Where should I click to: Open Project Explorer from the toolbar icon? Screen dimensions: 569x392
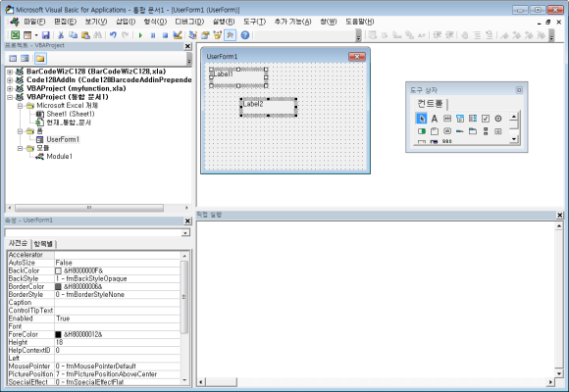(192, 35)
